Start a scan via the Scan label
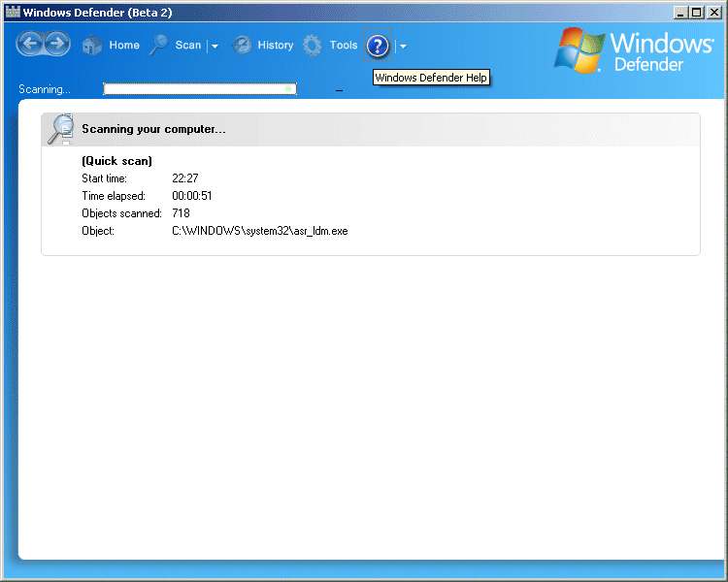This screenshot has height=582, width=728. click(188, 45)
